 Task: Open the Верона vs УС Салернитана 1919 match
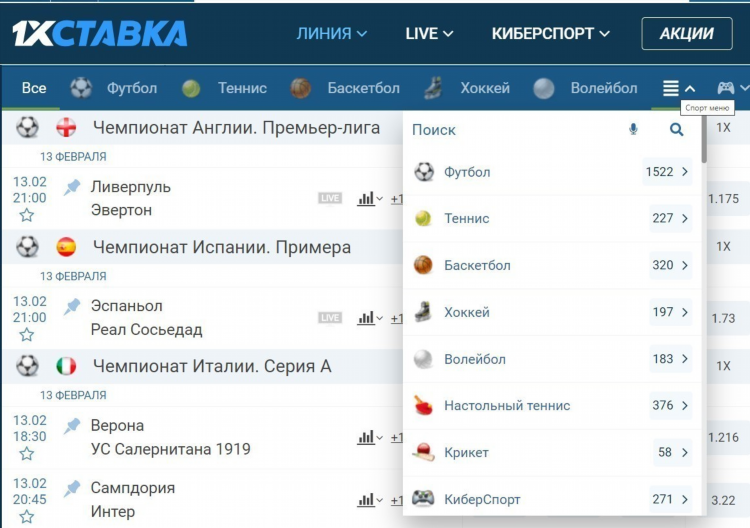coord(170,437)
